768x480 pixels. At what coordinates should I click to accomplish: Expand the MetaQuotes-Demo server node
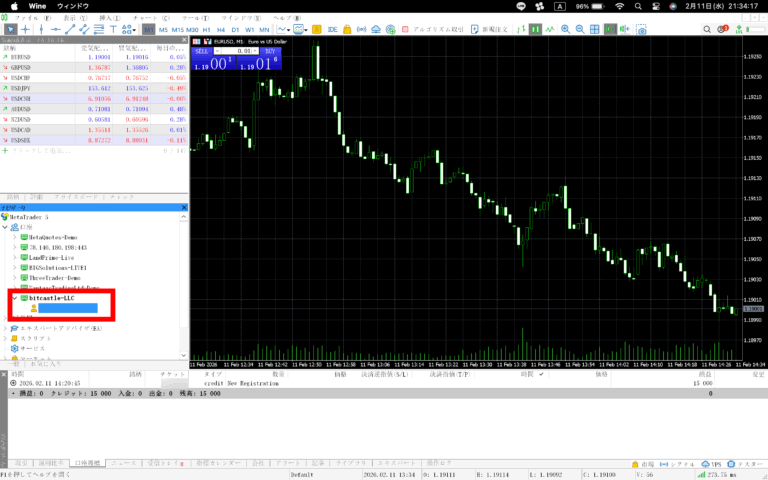click(14, 236)
